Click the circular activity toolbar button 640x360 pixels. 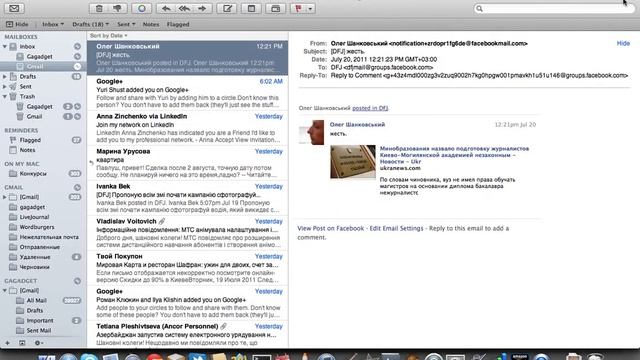coord(142,8)
